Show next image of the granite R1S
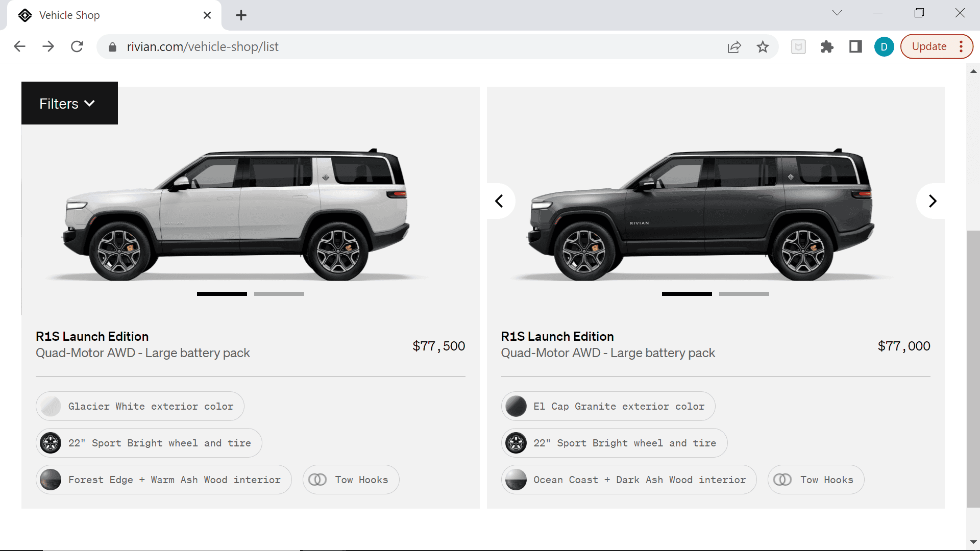980x551 pixels. point(932,201)
